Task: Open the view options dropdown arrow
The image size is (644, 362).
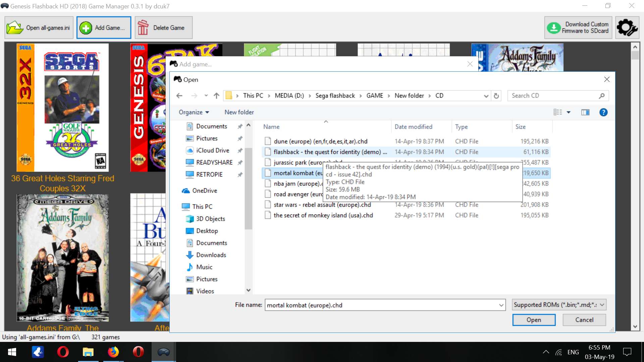Action: (569, 112)
